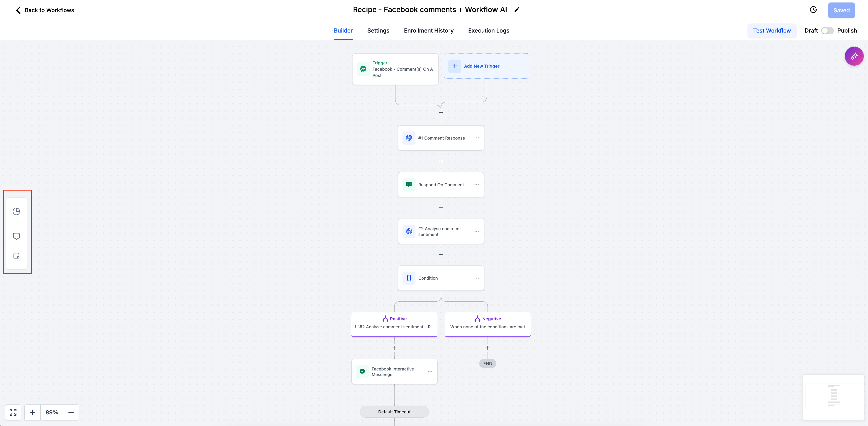Click the green trigger icon on Facebook Comments node
The image size is (868, 426).
tap(363, 69)
